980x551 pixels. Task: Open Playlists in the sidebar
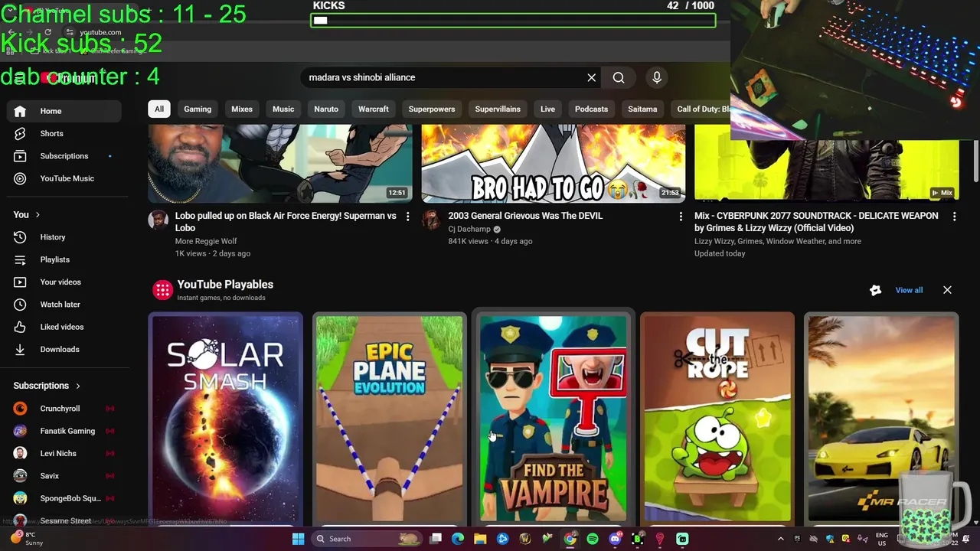point(64,259)
